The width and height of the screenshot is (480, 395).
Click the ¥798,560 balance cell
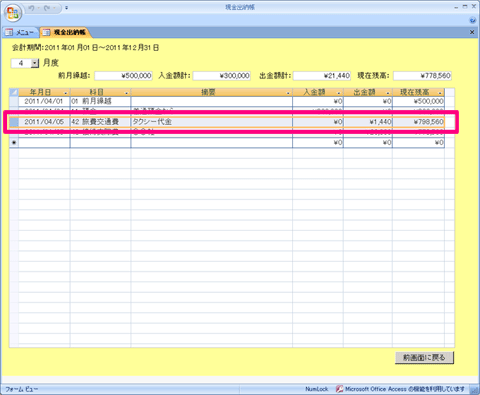[418, 122]
